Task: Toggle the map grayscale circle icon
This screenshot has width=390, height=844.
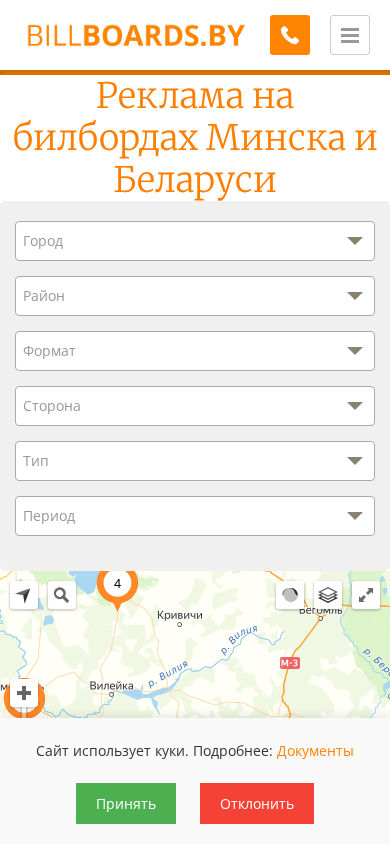Action: 290,595
